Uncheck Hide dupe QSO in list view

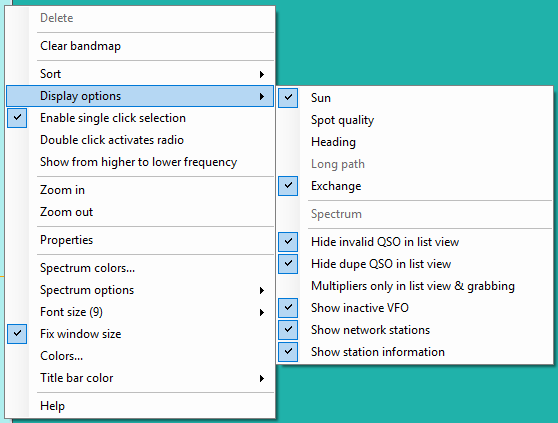(415, 264)
